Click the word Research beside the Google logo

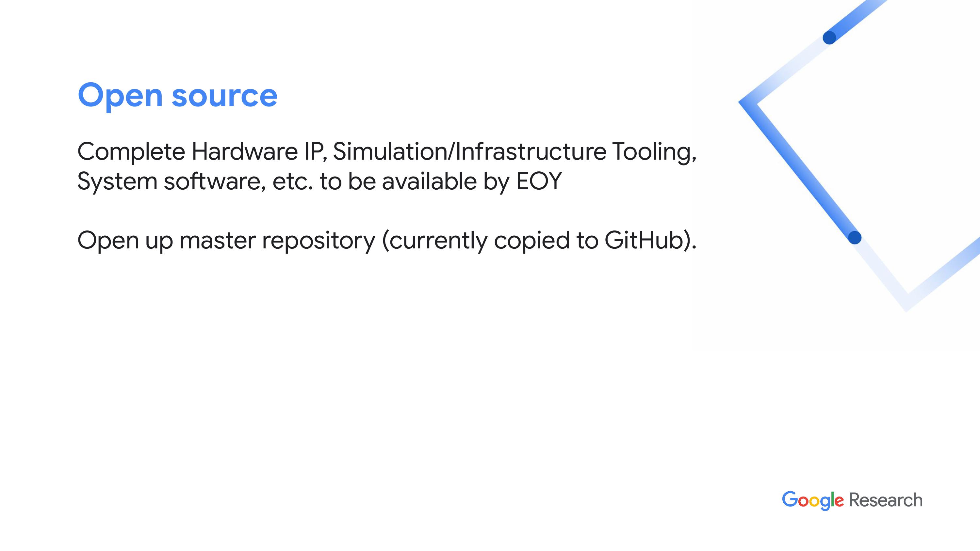point(886,500)
